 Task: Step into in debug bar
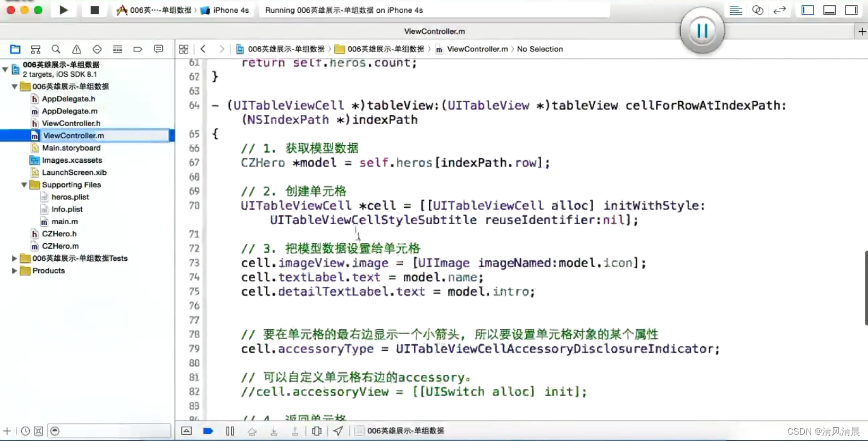pos(274,431)
